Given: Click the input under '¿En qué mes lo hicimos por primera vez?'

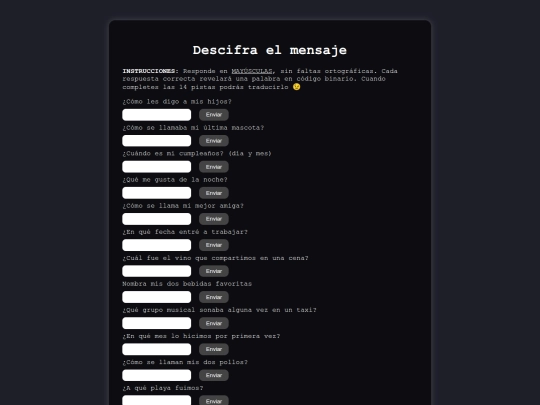Looking at the screenshot, I should coord(157,349).
